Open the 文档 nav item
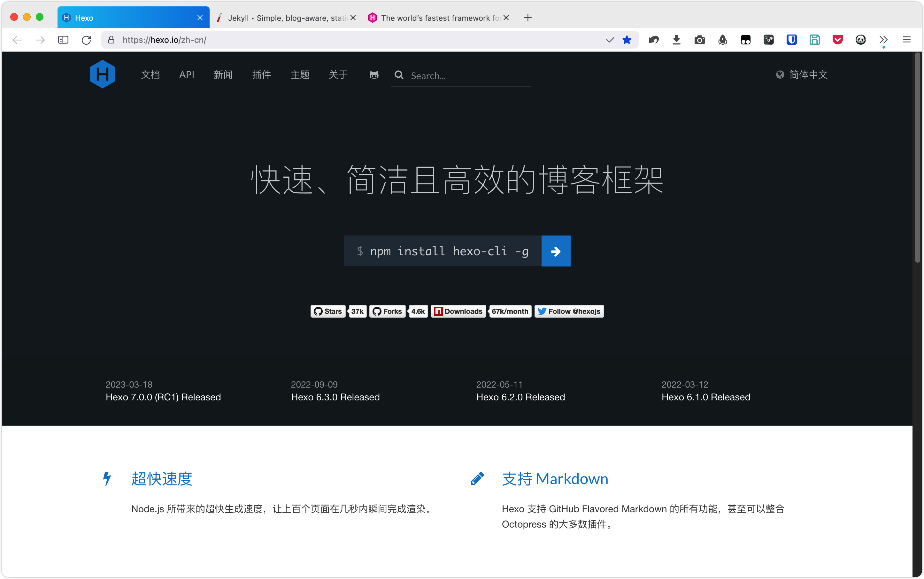This screenshot has height=579, width=924. tap(150, 75)
